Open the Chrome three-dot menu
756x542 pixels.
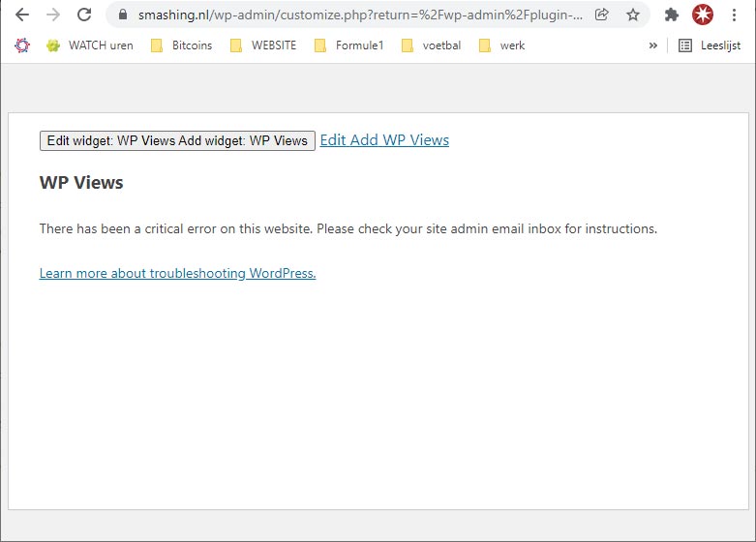[734, 15]
